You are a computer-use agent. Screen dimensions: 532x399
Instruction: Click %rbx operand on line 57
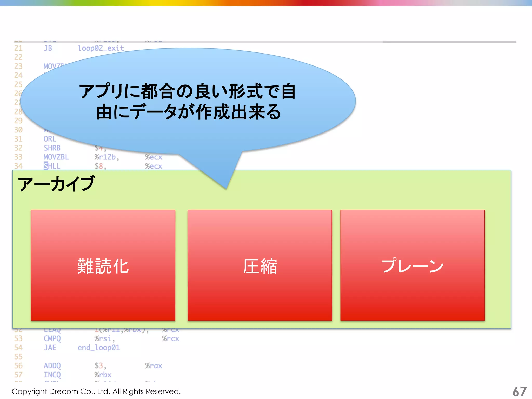coord(103,375)
